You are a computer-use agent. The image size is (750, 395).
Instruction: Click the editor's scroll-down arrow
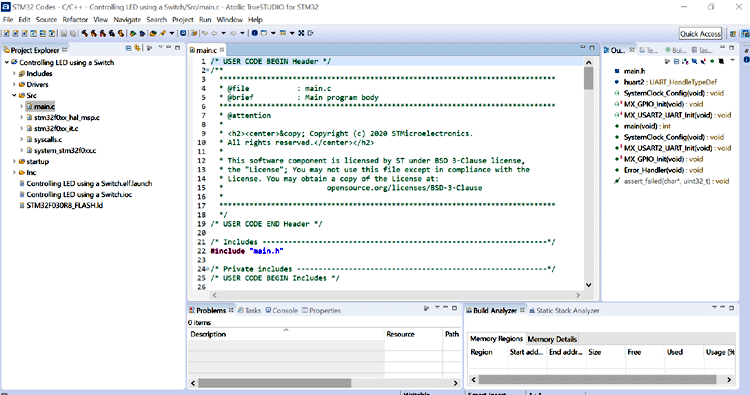click(588, 285)
